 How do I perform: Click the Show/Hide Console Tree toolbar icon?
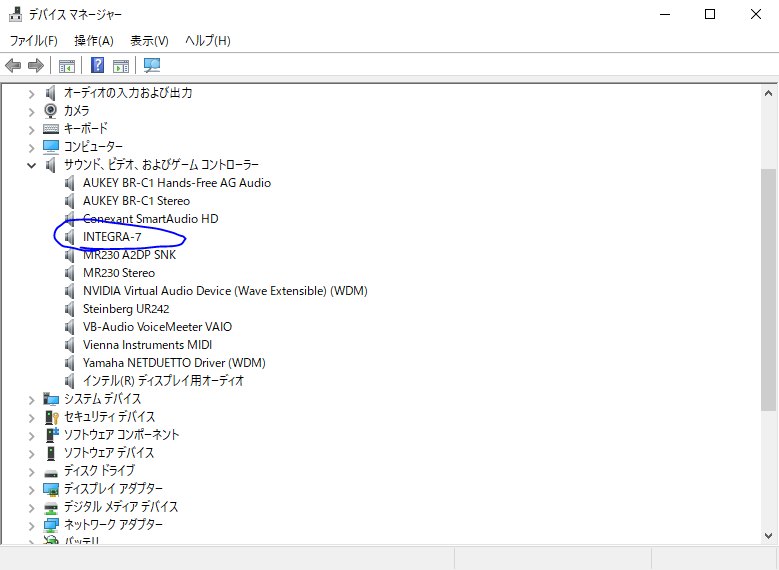click(67, 65)
